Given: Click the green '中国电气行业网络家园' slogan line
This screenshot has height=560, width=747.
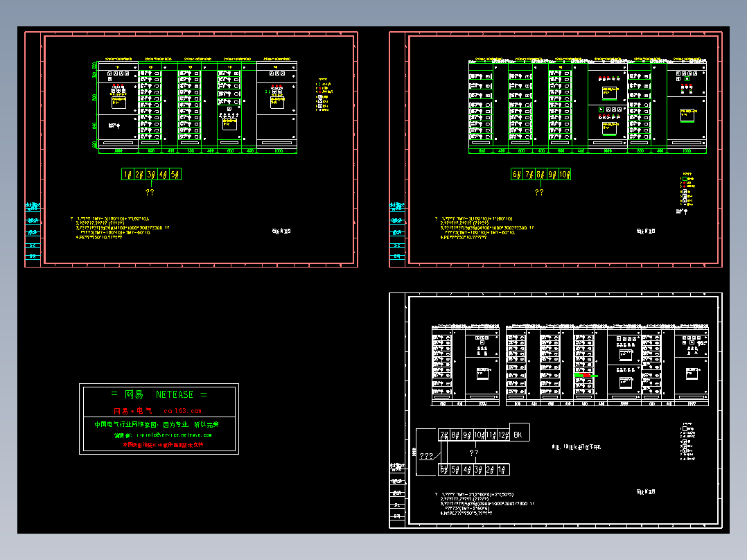Looking at the screenshot, I should coord(157,424).
